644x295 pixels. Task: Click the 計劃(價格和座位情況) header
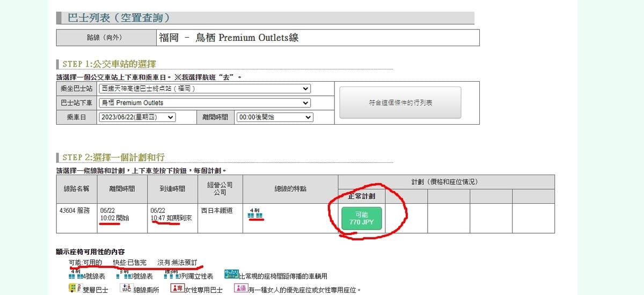(446, 182)
